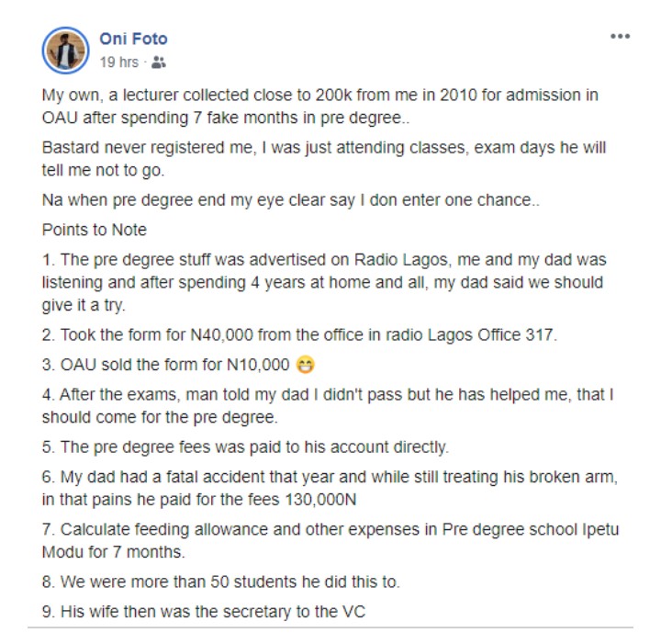Click the grinning emoji after N10,000
The image size is (661, 644).
click(x=306, y=367)
